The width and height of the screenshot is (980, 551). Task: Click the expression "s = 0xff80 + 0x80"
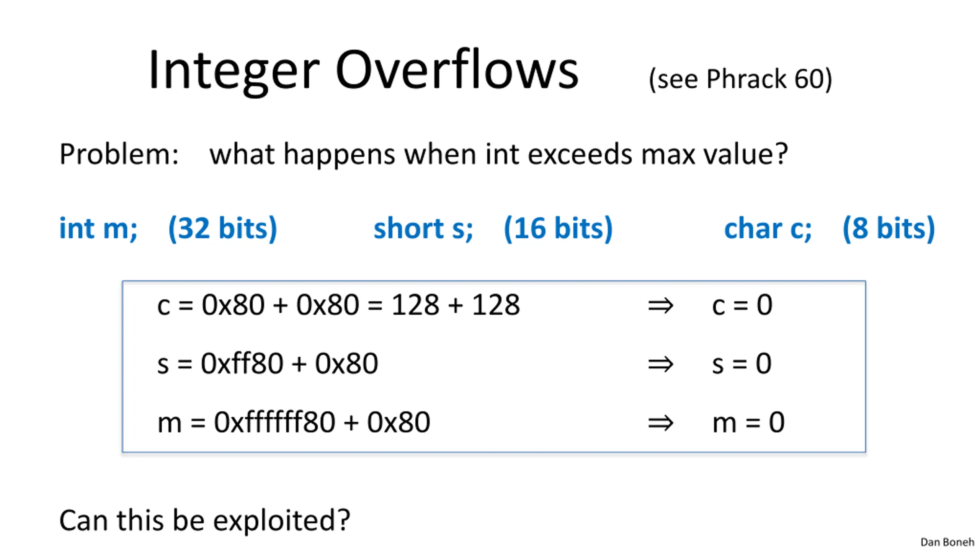click(268, 364)
